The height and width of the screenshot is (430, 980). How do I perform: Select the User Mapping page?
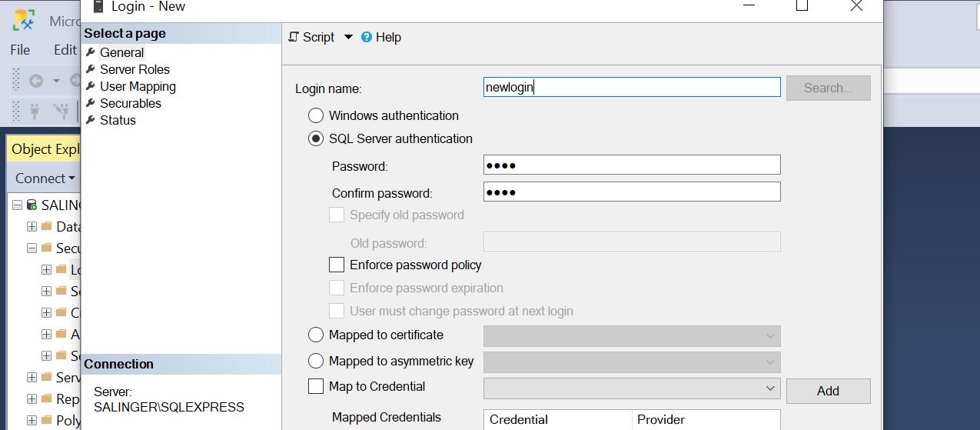pyautogui.click(x=138, y=86)
